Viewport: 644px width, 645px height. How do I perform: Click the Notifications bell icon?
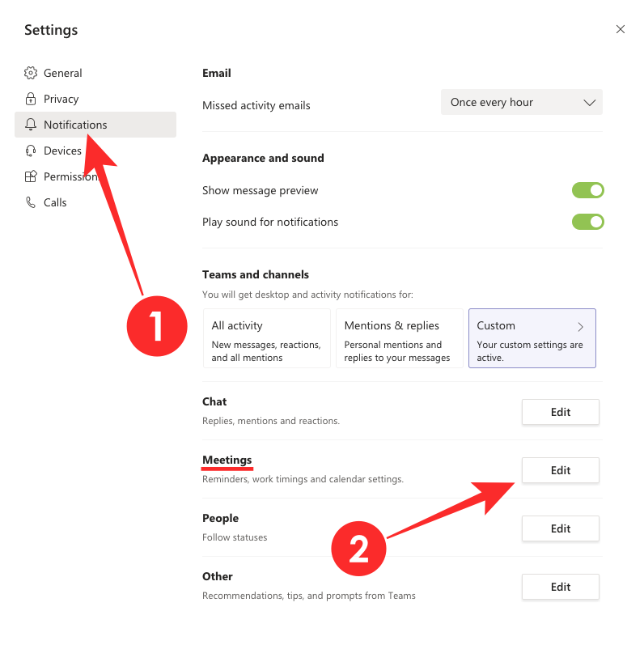click(x=31, y=125)
